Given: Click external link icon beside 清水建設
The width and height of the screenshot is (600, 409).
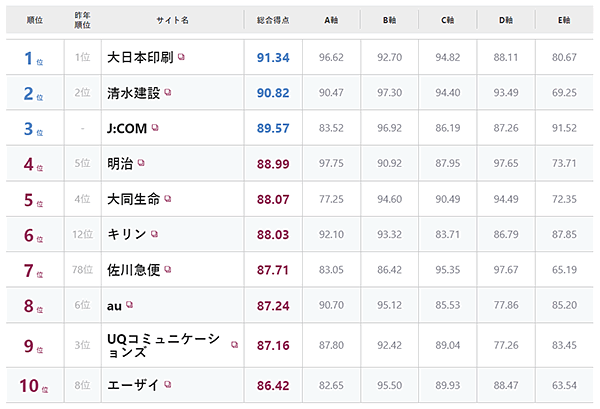Looking at the screenshot, I should pos(168,93).
